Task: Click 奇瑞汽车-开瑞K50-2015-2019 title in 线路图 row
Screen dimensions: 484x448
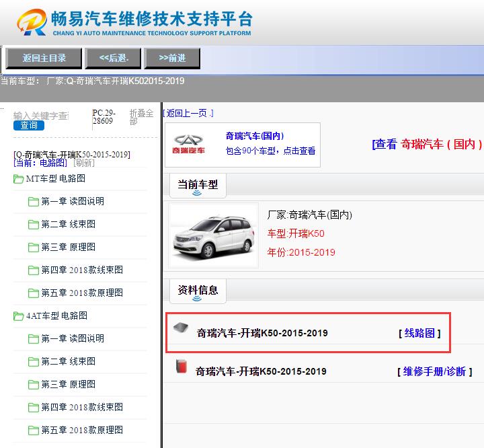Action: point(262,333)
